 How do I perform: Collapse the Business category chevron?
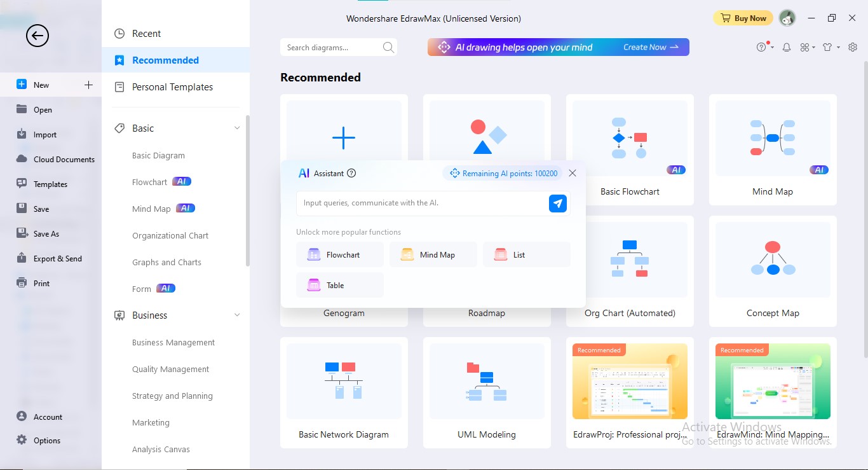[237, 315]
